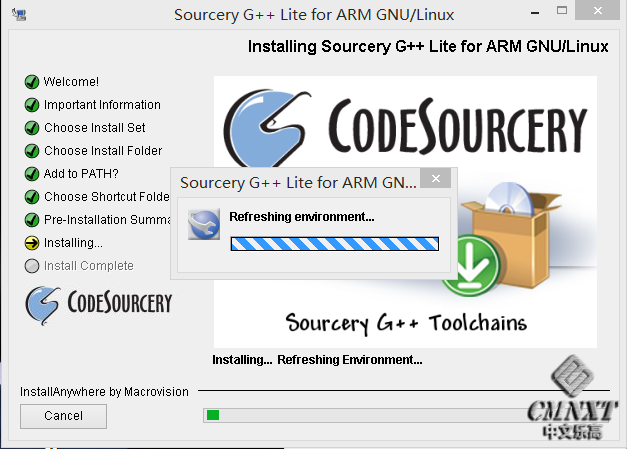The width and height of the screenshot is (627, 449).
Task: Select the Choose Install Folder step label
Action: (x=103, y=151)
